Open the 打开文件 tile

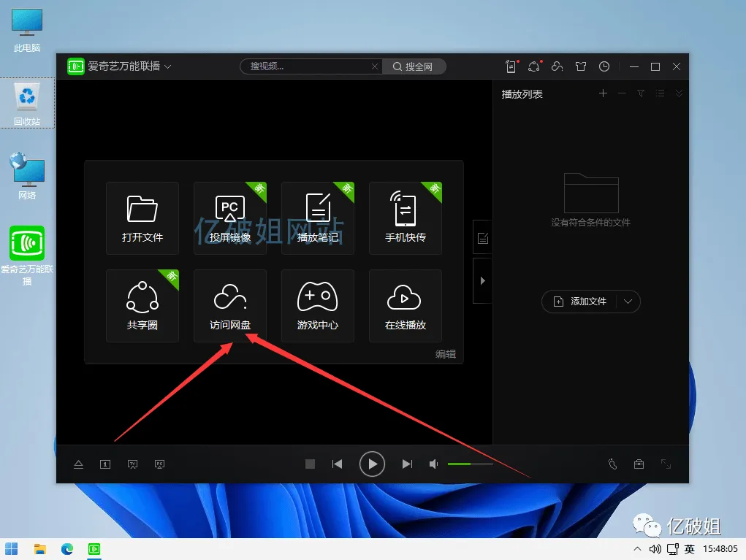pyautogui.click(x=142, y=218)
